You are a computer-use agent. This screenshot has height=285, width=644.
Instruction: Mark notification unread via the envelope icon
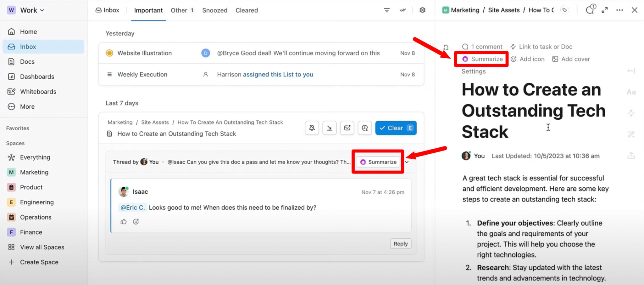(x=347, y=128)
